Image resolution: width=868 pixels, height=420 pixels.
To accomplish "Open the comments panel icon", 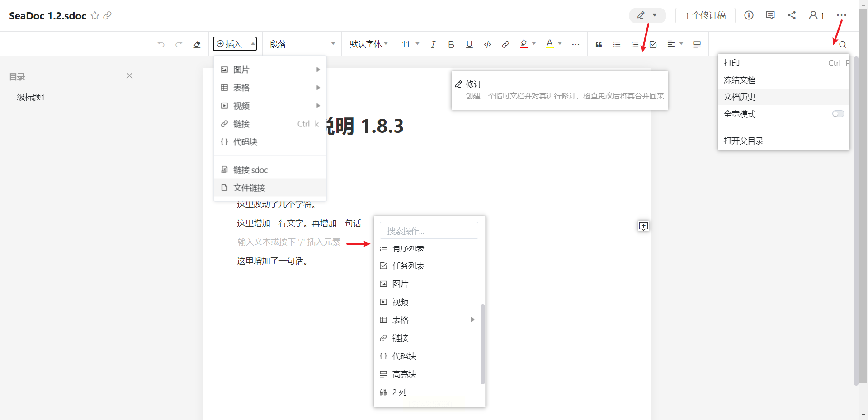I will [770, 15].
